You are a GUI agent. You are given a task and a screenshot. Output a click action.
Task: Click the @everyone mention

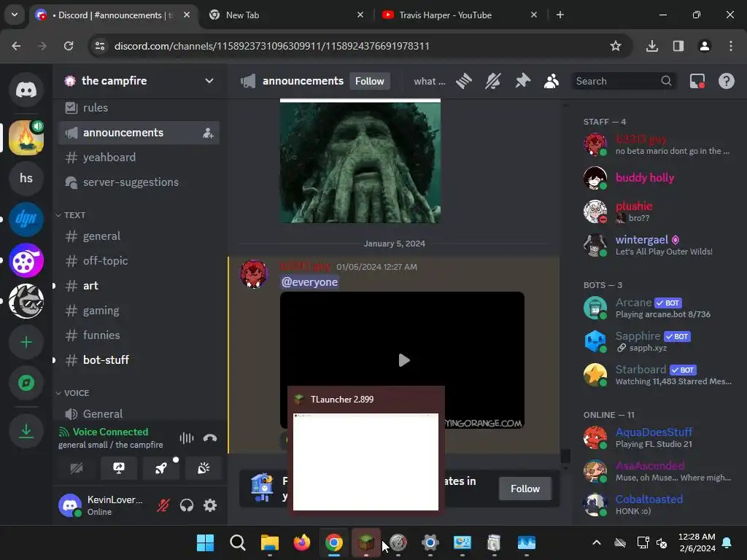click(x=309, y=282)
